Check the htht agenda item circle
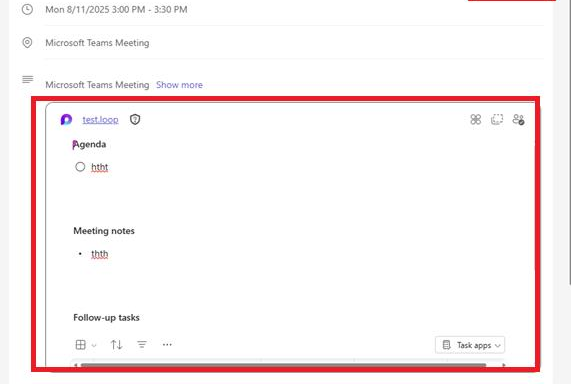The width and height of the screenshot is (571, 384). pos(80,167)
